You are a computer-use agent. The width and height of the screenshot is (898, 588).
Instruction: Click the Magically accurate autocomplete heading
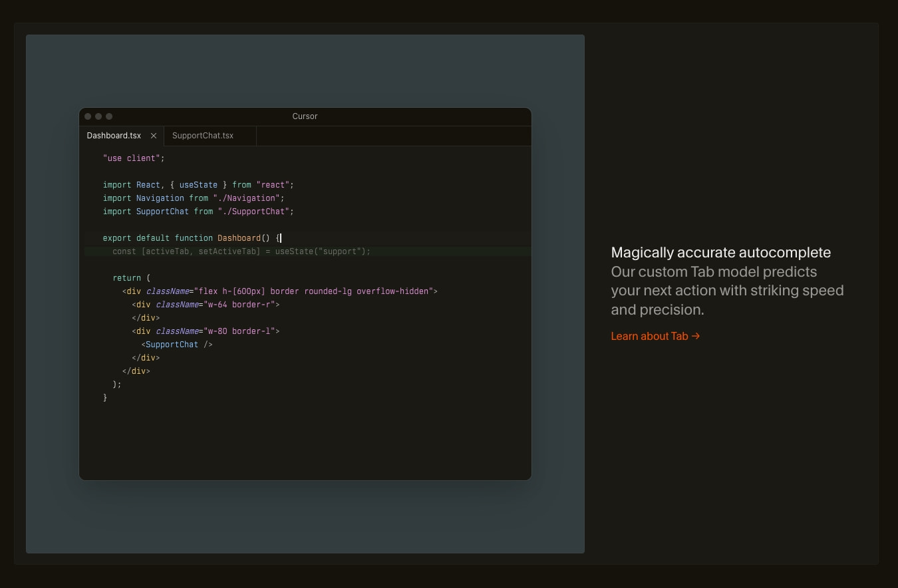[x=721, y=253]
